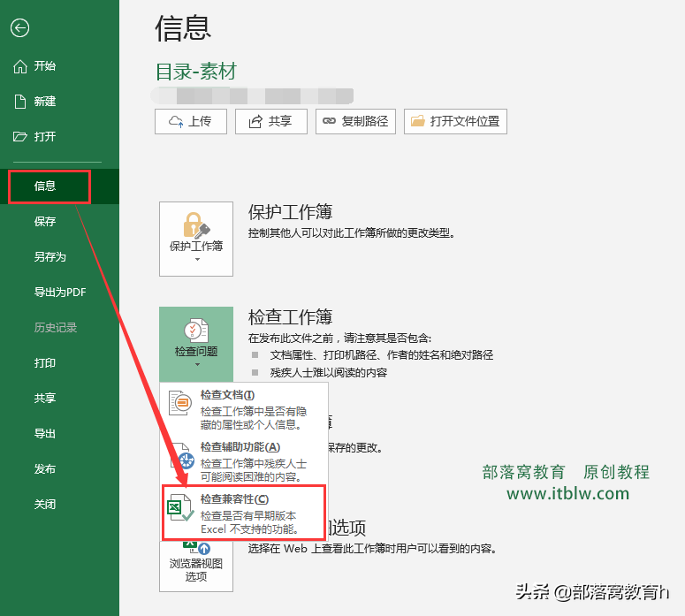Screen dimensions: 685x616
Task: Click the 检查兼容性 Excel checkmark icon
Action: [x=180, y=507]
